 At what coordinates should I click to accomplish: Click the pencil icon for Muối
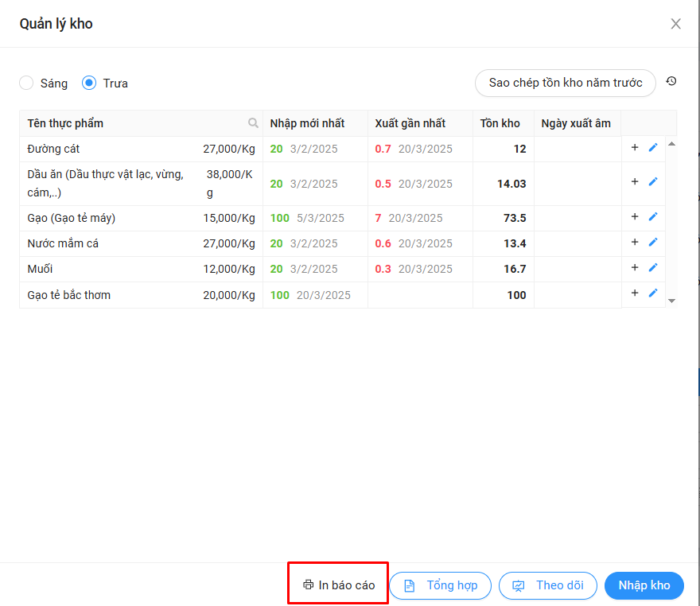tap(653, 267)
